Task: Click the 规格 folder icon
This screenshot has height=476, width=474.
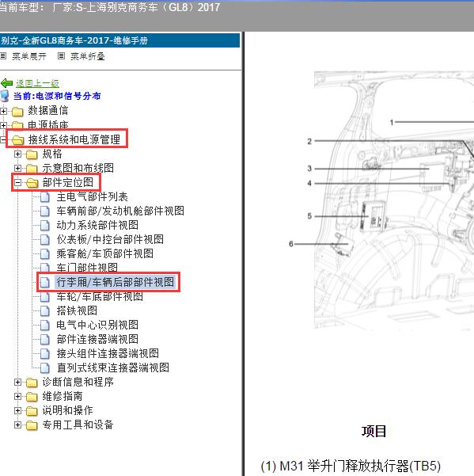Action: pyautogui.click(x=32, y=154)
